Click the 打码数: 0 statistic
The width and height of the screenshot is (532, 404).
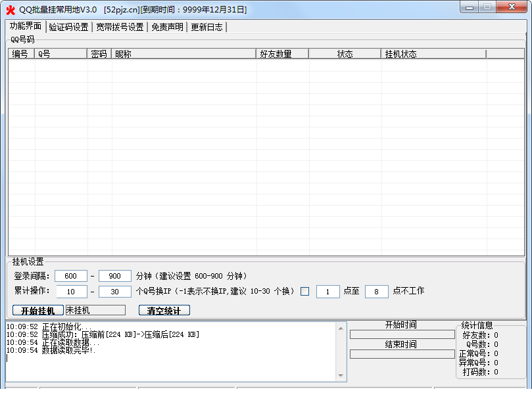click(480, 372)
